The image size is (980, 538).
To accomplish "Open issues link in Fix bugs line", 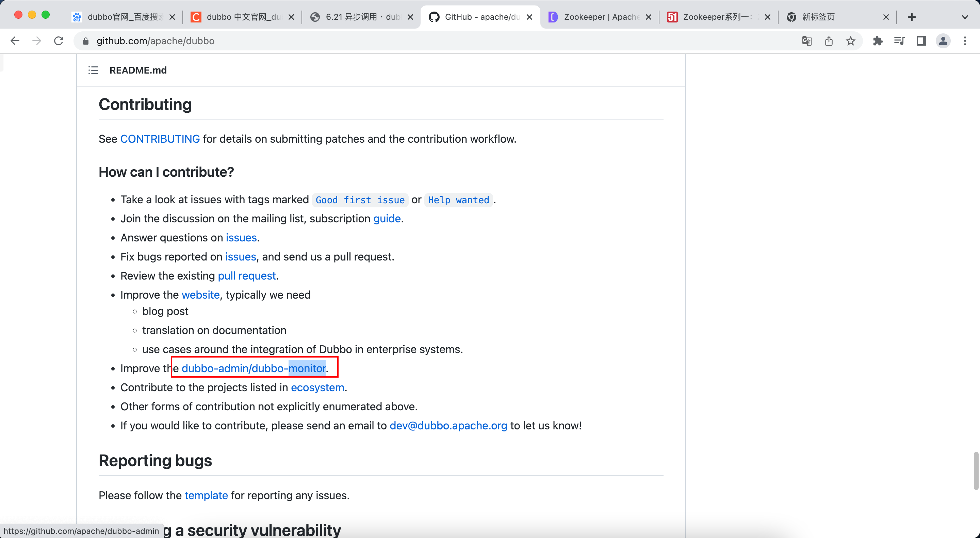I will (241, 257).
